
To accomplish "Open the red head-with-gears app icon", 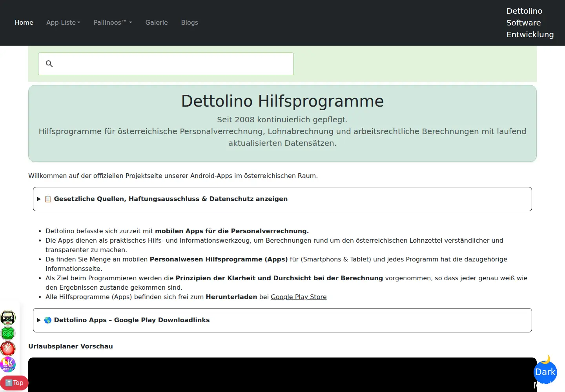I will 8,348.
